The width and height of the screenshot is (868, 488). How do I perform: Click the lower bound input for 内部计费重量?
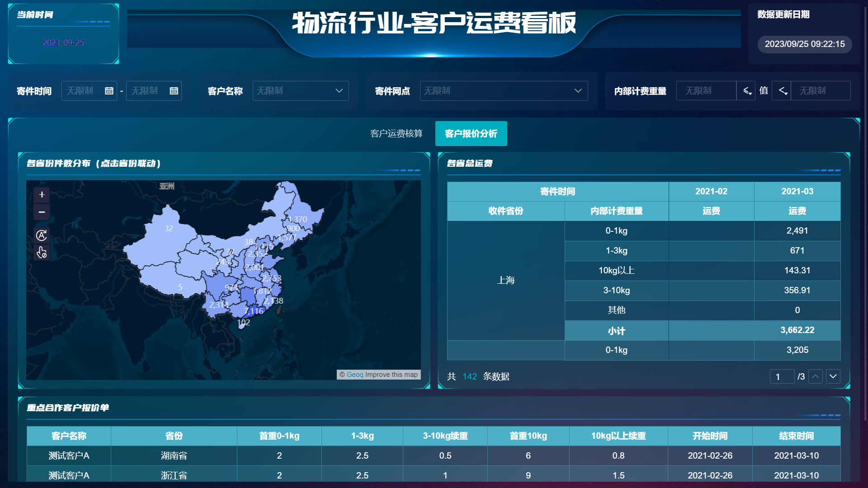click(x=707, y=91)
